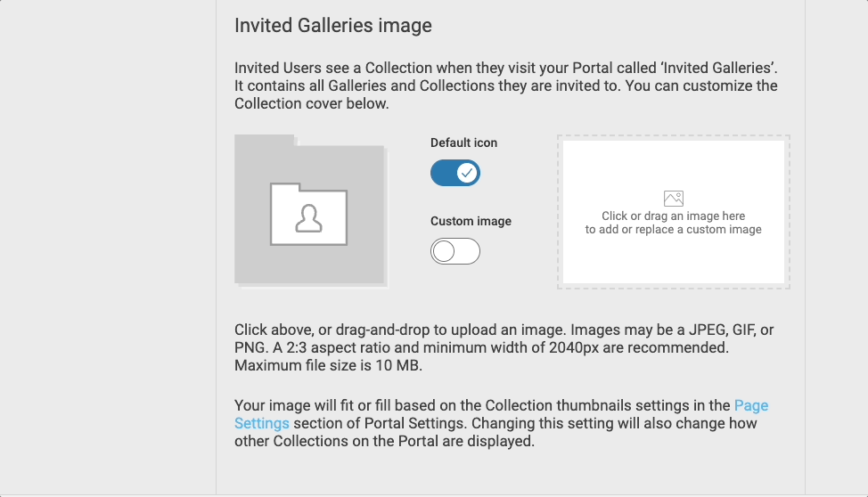Image resolution: width=868 pixels, height=497 pixels.
Task: Click the checkmark knob on the Default icon switch
Action: pos(467,173)
